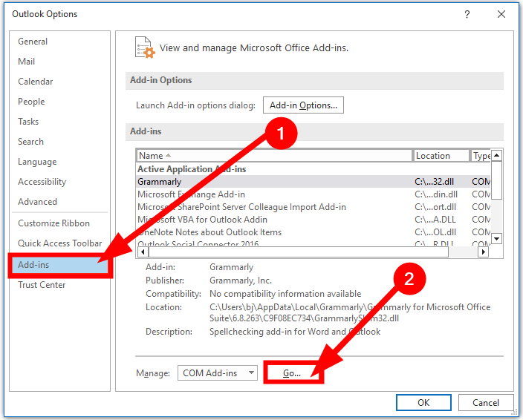523x420 pixels.
Task: Open Customize Ribbon settings
Action: [53, 223]
